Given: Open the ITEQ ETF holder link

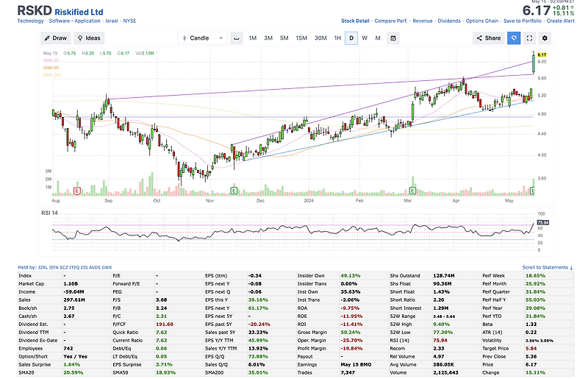Looking at the screenshot, I should click(74, 267).
